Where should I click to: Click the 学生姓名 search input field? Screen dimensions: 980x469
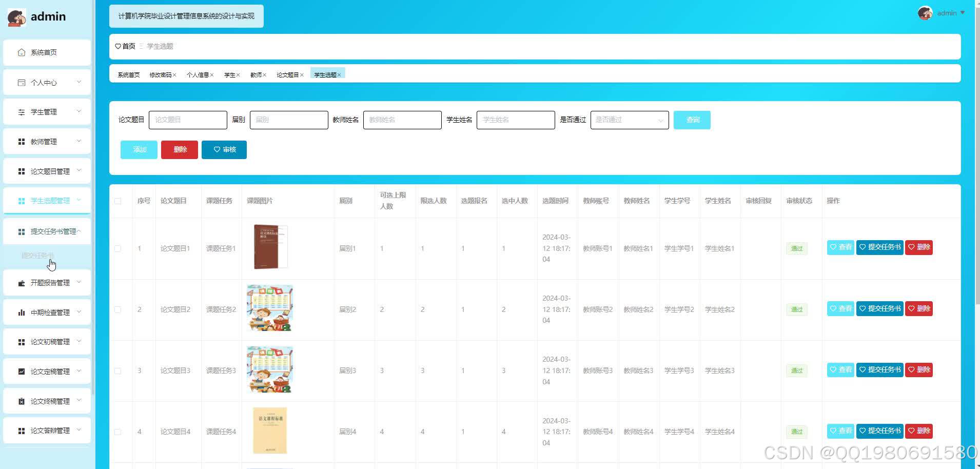point(516,120)
